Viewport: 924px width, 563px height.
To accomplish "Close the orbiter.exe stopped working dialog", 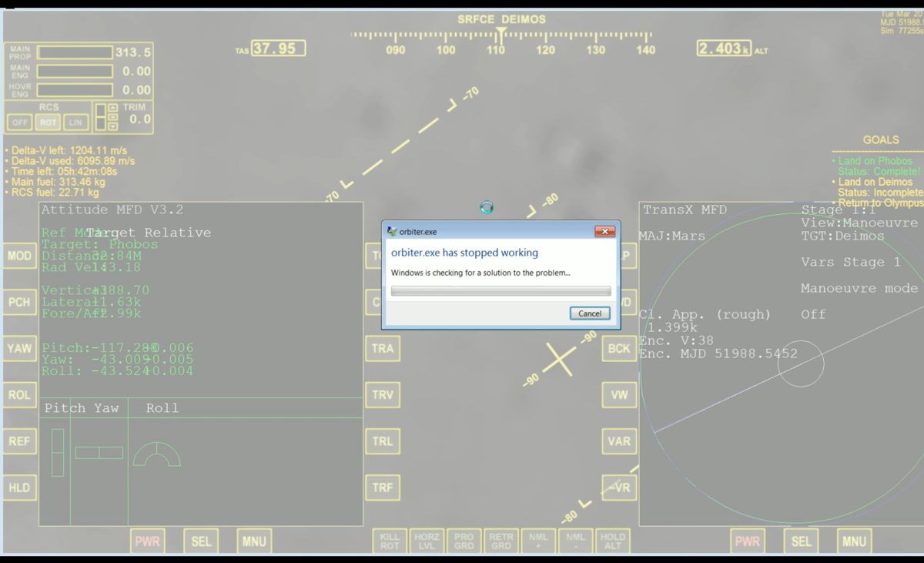I will (604, 231).
